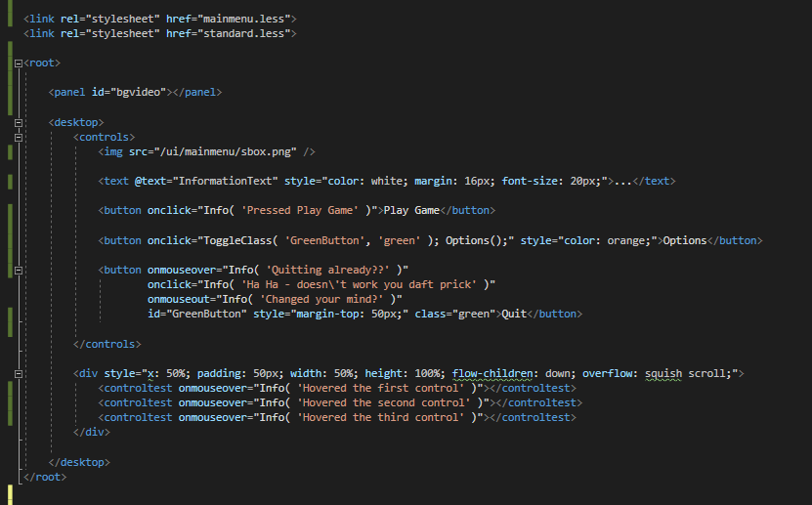
Task: Collapse the controls element fold marker
Action: click(19, 138)
